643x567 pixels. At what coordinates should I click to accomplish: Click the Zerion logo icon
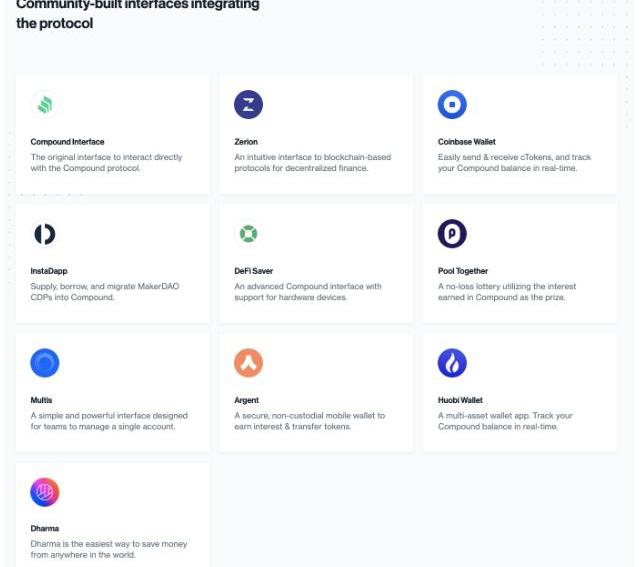click(x=248, y=105)
